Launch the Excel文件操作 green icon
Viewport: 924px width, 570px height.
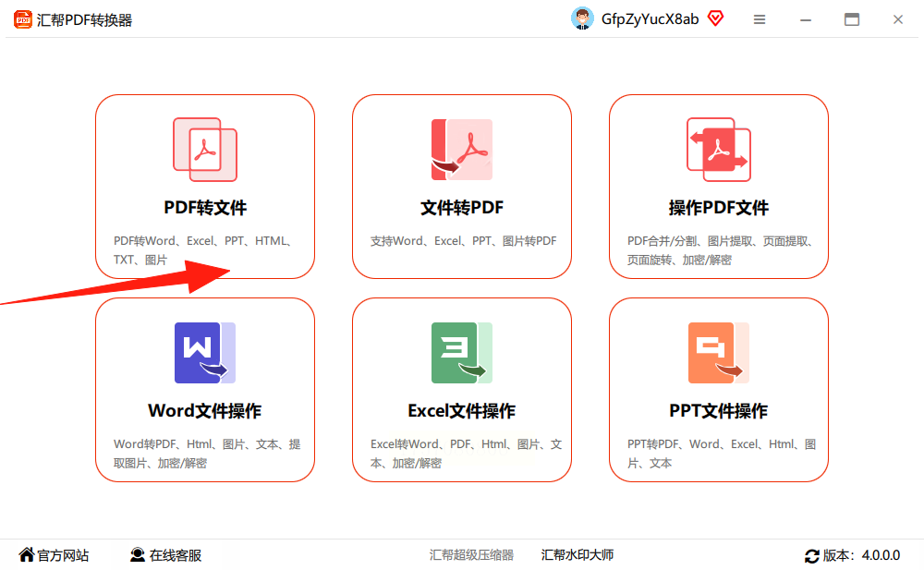[x=461, y=353]
